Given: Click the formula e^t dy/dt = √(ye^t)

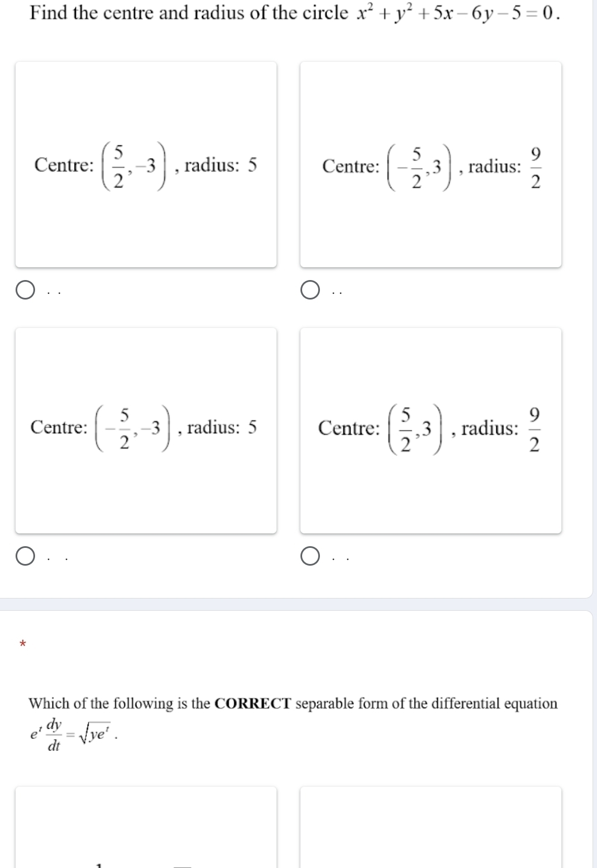Looking at the screenshot, I should [x=76, y=735].
